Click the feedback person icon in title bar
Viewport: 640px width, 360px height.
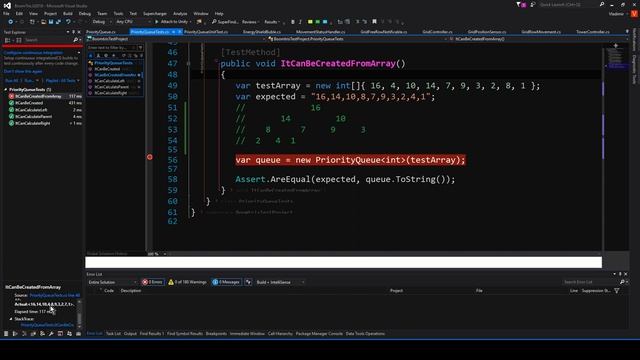pos(532,4)
